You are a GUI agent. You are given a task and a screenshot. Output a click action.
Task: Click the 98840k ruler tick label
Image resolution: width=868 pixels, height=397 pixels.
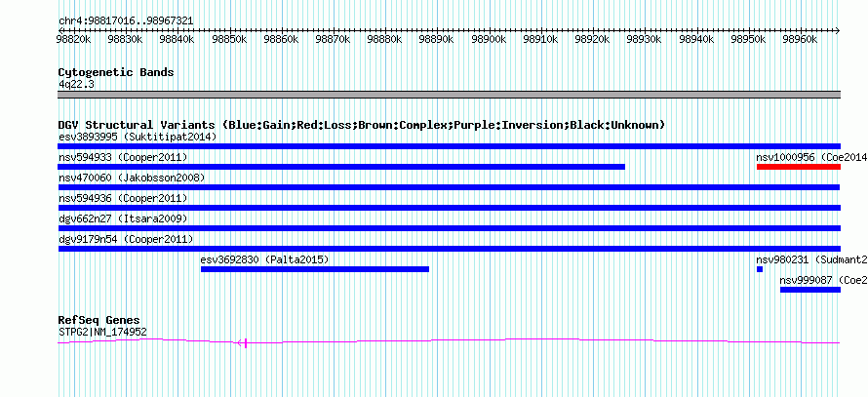click(x=178, y=39)
